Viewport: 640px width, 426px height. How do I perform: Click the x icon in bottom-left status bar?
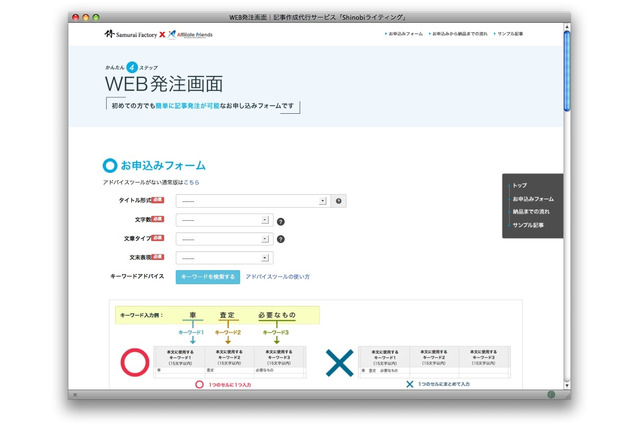[x=75, y=395]
